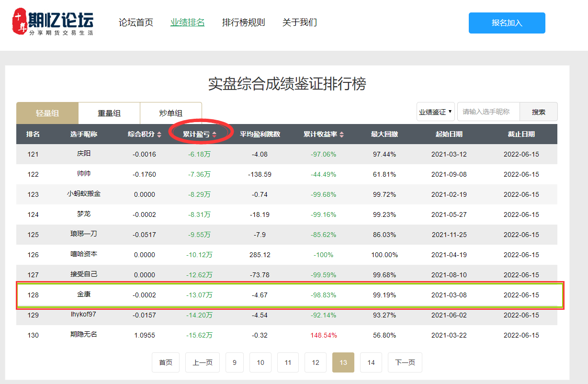Screen dimensions: 588x384
Task: Focus the 请输入选手昵称 search field
Action: pos(488,112)
